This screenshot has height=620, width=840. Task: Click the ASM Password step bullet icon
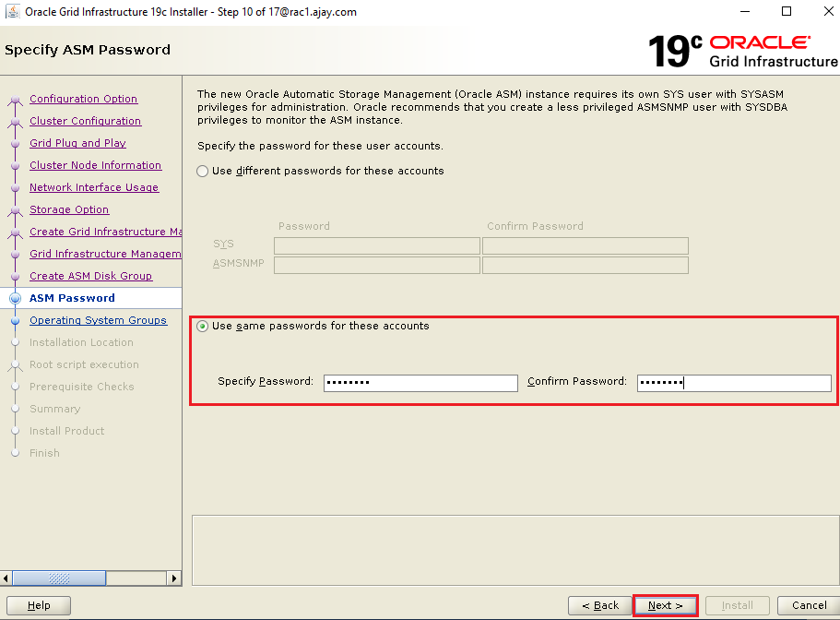point(16,299)
